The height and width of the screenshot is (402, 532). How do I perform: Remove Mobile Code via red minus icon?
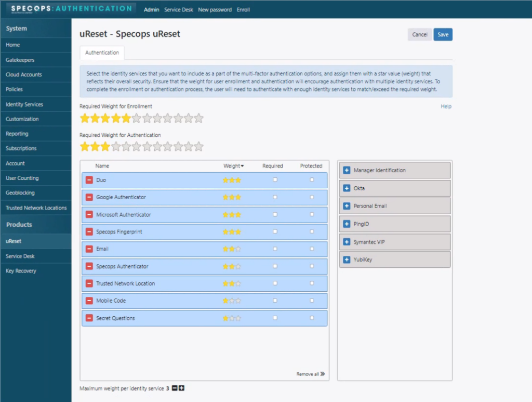[x=89, y=301]
